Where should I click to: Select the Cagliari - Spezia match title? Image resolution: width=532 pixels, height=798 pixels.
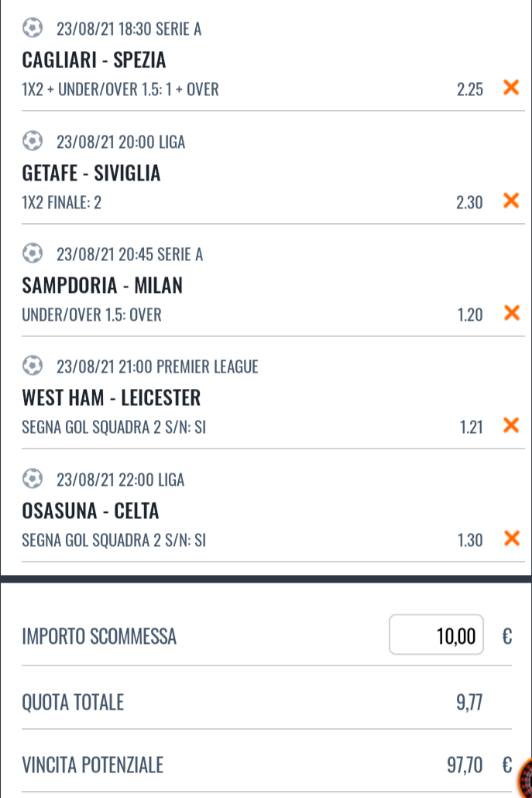coord(94,60)
